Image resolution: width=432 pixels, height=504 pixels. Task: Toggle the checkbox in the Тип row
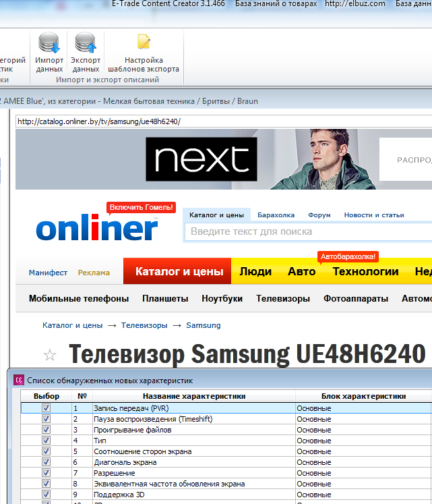click(x=46, y=441)
